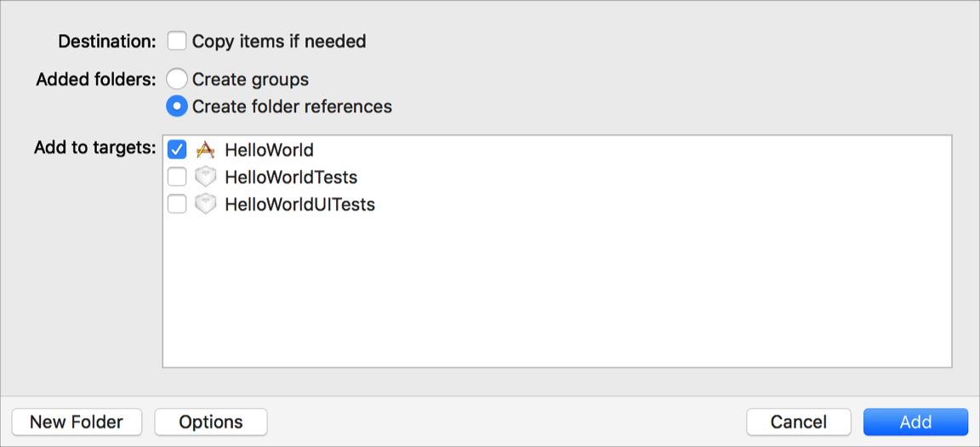Image resolution: width=980 pixels, height=447 pixels.
Task: Uncheck the HelloWorld target checkbox
Action: [177, 150]
